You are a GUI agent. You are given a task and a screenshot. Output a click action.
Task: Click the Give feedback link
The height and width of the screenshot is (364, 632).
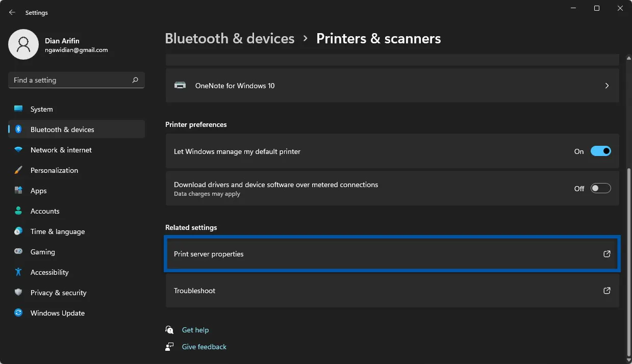pos(204,347)
